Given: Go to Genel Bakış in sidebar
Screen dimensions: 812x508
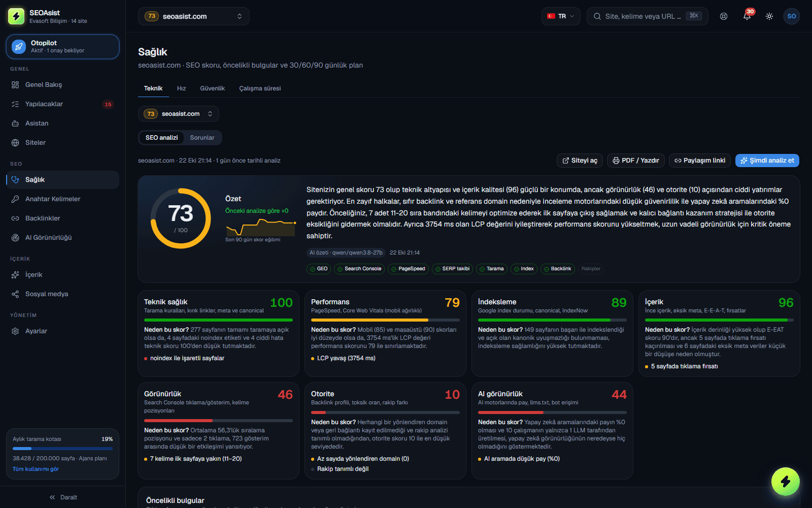Looking at the screenshot, I should (62, 85).
